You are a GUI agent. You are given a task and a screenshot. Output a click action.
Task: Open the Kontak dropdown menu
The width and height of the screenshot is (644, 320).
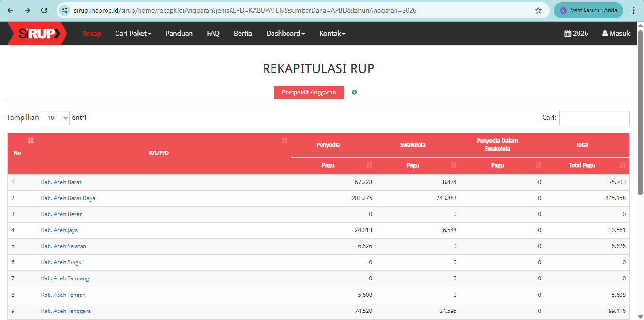[332, 34]
